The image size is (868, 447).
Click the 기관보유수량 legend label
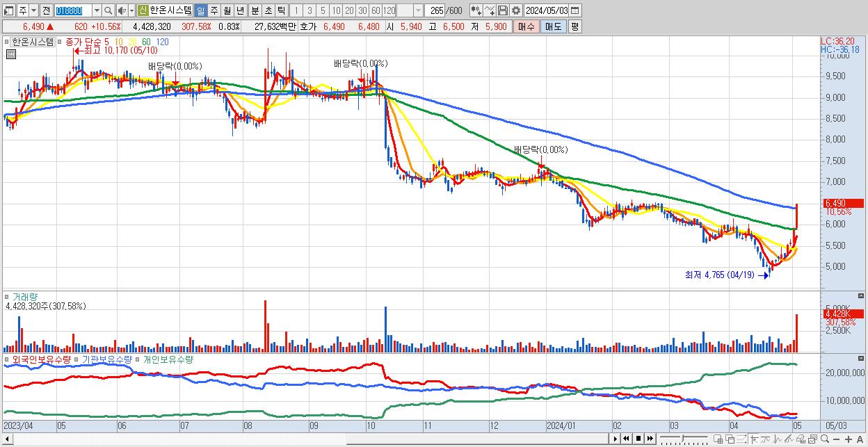[x=106, y=359]
